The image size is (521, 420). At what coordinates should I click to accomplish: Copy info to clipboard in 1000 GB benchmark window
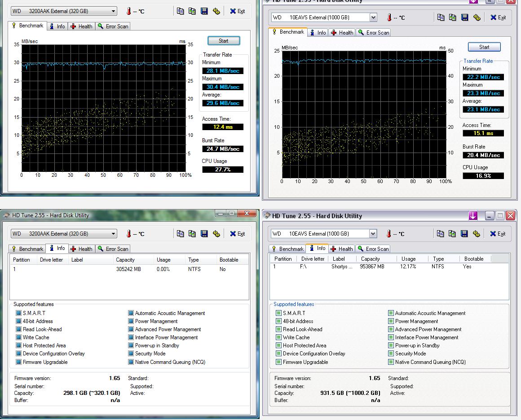tap(441, 17)
